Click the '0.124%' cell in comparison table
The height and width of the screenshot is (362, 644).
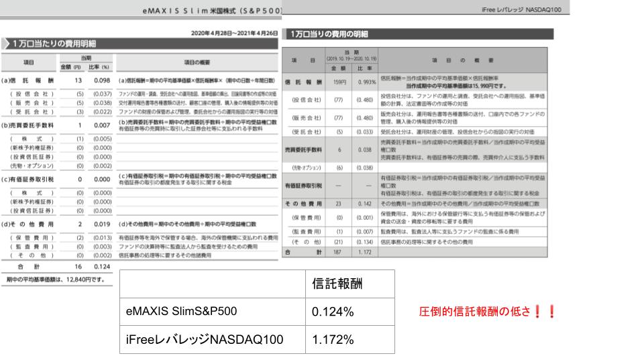tap(333, 312)
